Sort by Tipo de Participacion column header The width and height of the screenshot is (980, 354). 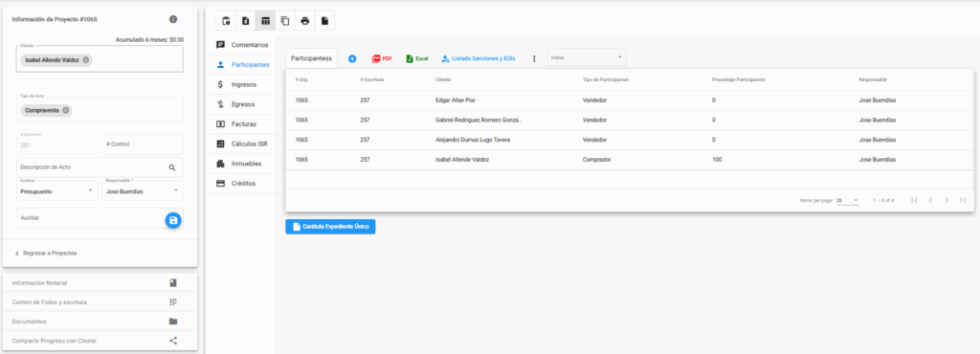click(x=605, y=80)
